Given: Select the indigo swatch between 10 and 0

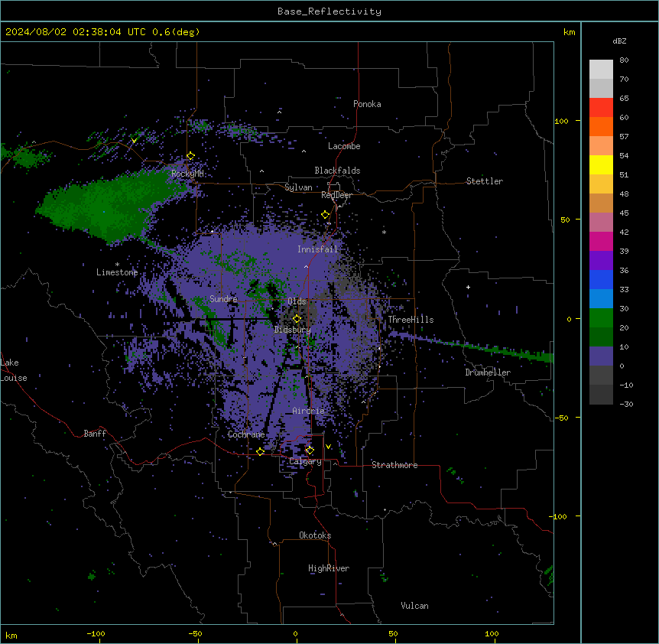Looking at the screenshot, I should coord(601,356).
